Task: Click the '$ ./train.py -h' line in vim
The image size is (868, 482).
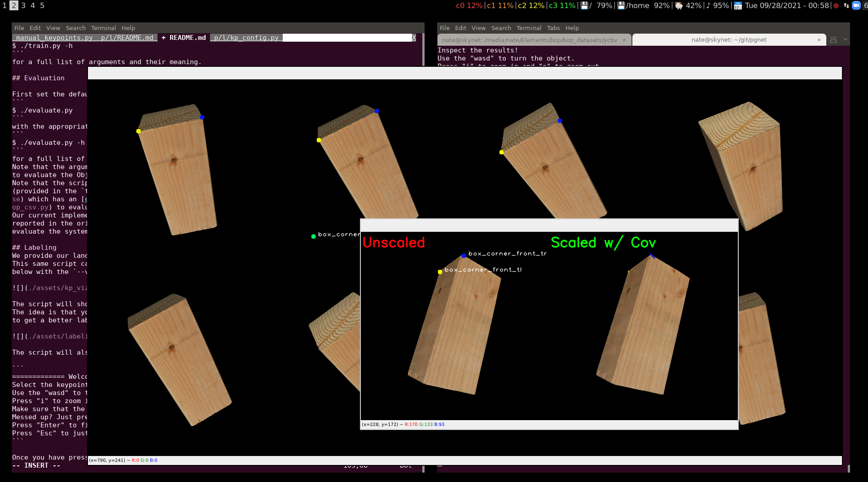Action: 43,46
